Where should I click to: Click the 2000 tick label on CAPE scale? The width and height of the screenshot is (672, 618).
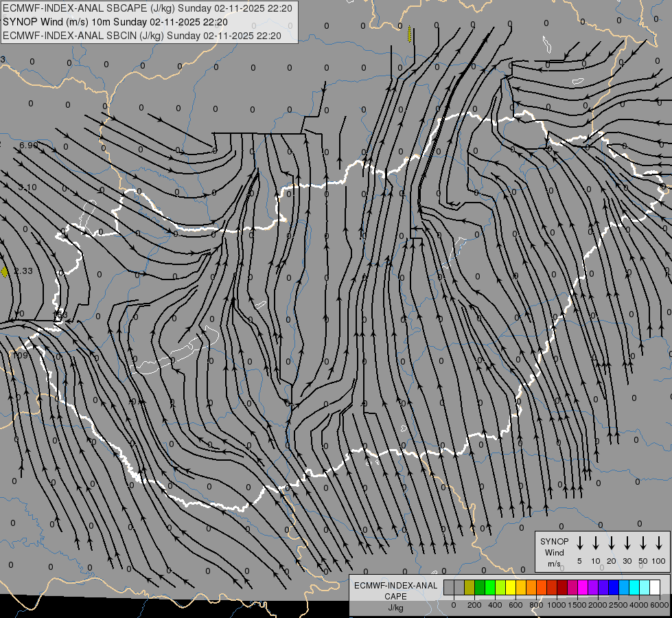(598, 605)
